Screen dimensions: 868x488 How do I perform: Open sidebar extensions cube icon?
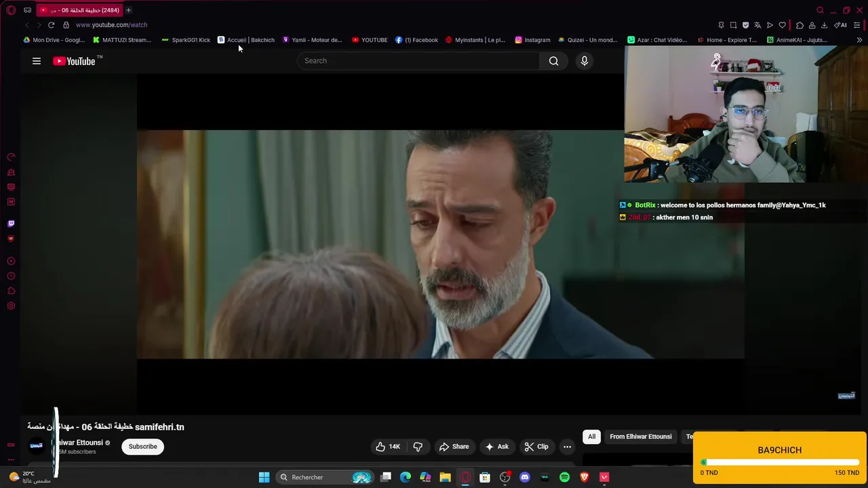11,291
